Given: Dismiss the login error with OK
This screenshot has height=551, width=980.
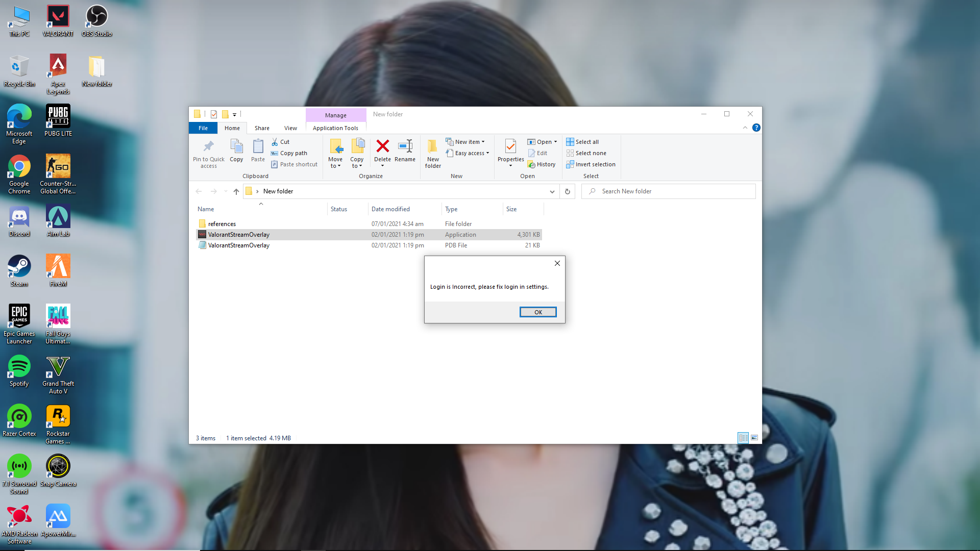Looking at the screenshot, I should click(537, 312).
